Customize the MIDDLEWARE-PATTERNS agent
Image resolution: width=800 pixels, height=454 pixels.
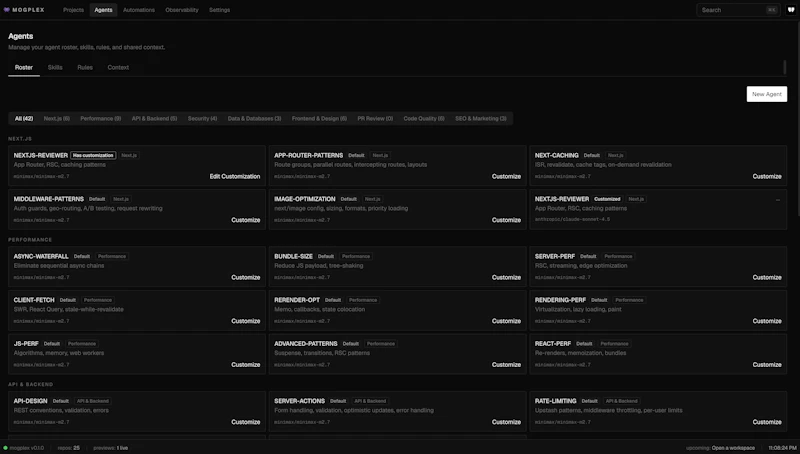click(x=245, y=220)
